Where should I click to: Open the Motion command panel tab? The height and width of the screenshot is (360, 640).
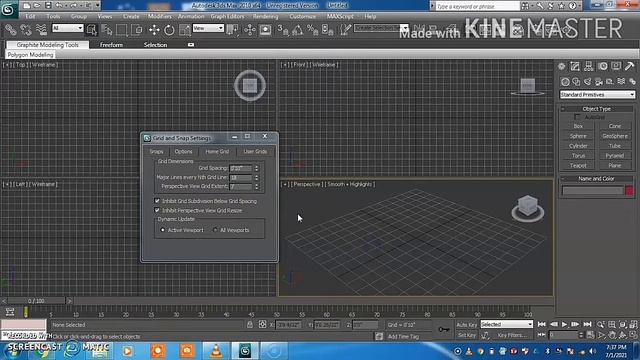[x=602, y=66]
